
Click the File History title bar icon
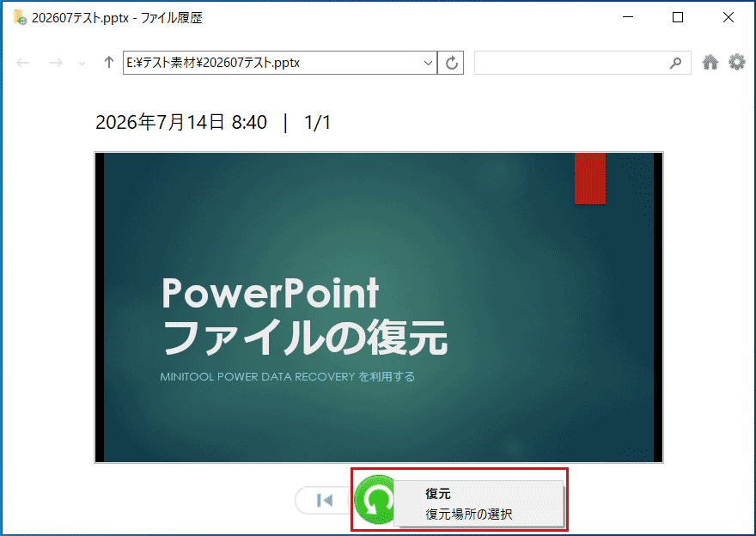point(20,18)
